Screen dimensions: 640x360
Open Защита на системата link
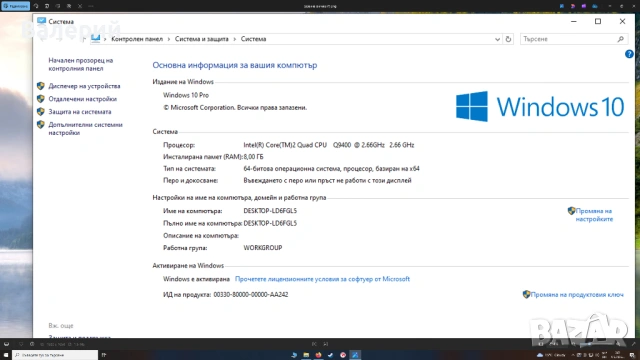(x=80, y=112)
